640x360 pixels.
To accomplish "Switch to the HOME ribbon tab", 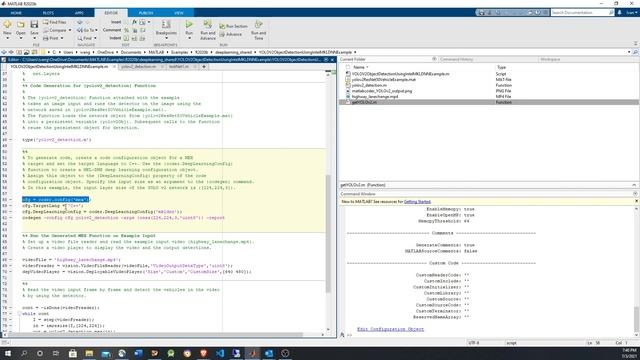I will tap(16, 13).
